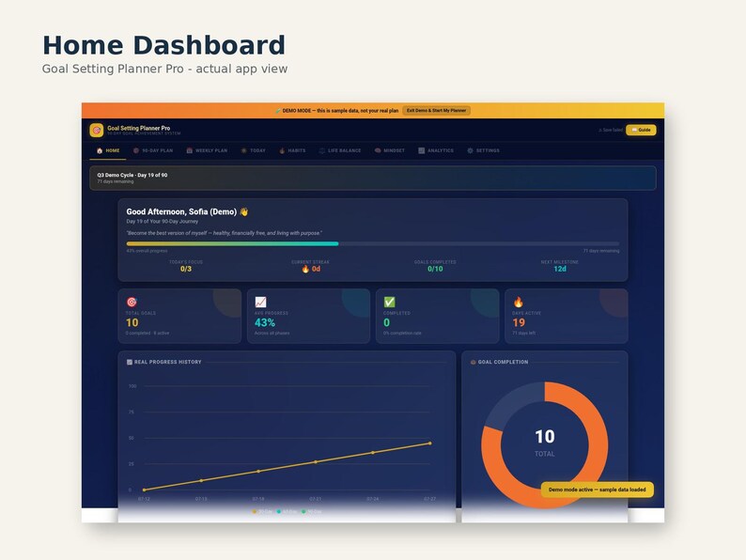The height and width of the screenshot is (560, 746).
Task: Click the Life Balance tab scales icon
Action: click(x=321, y=150)
